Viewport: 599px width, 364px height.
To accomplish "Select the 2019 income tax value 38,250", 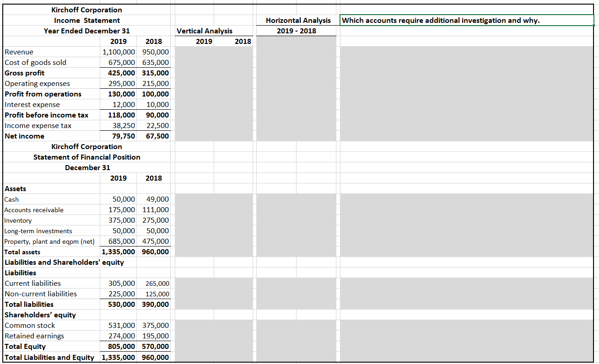I will click(124, 126).
